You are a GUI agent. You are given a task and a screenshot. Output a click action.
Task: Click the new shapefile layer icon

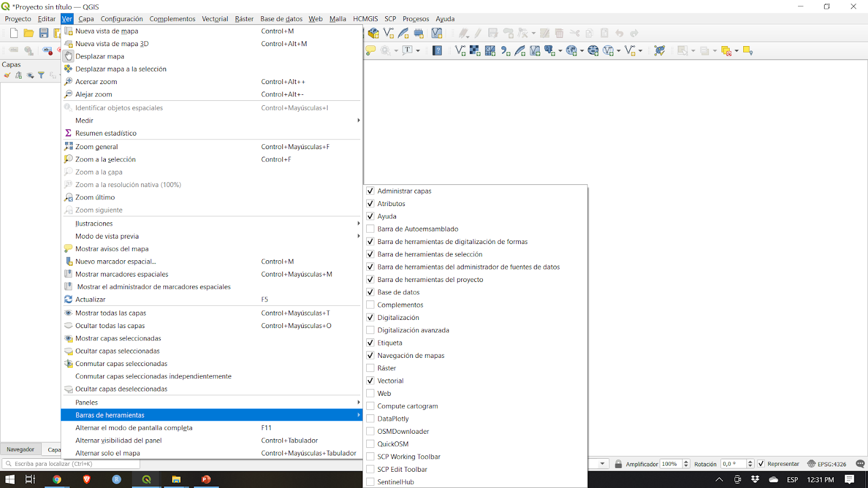tap(388, 33)
